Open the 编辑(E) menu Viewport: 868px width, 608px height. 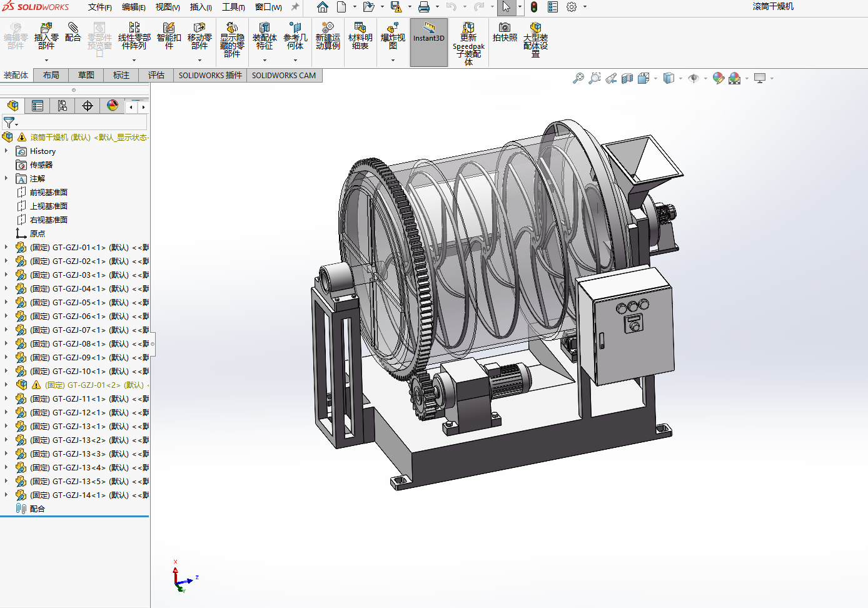[134, 7]
